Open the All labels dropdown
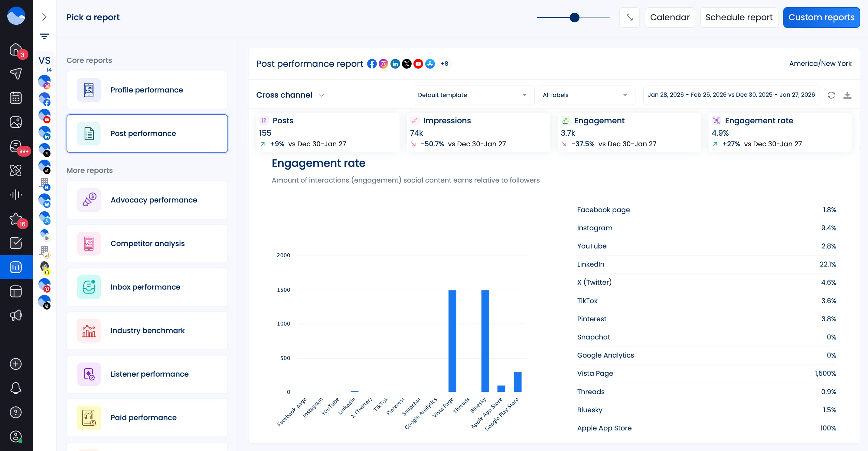Viewport: 868px width, 451px height. [x=587, y=95]
